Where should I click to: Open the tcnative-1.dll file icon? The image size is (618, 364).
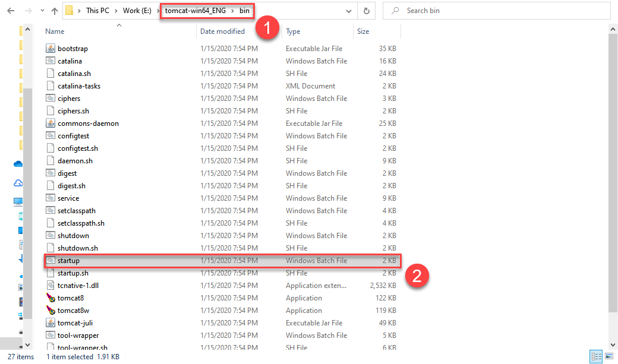pyautogui.click(x=50, y=285)
